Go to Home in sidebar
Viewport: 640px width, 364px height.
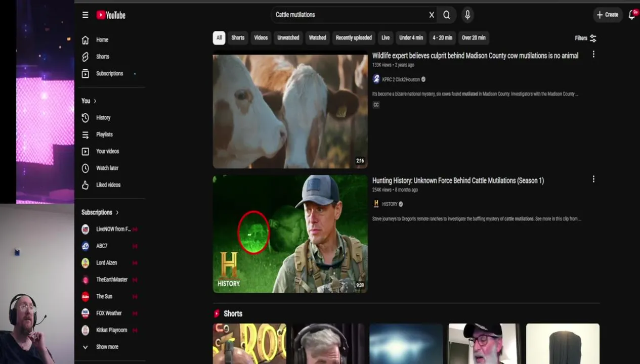(102, 40)
